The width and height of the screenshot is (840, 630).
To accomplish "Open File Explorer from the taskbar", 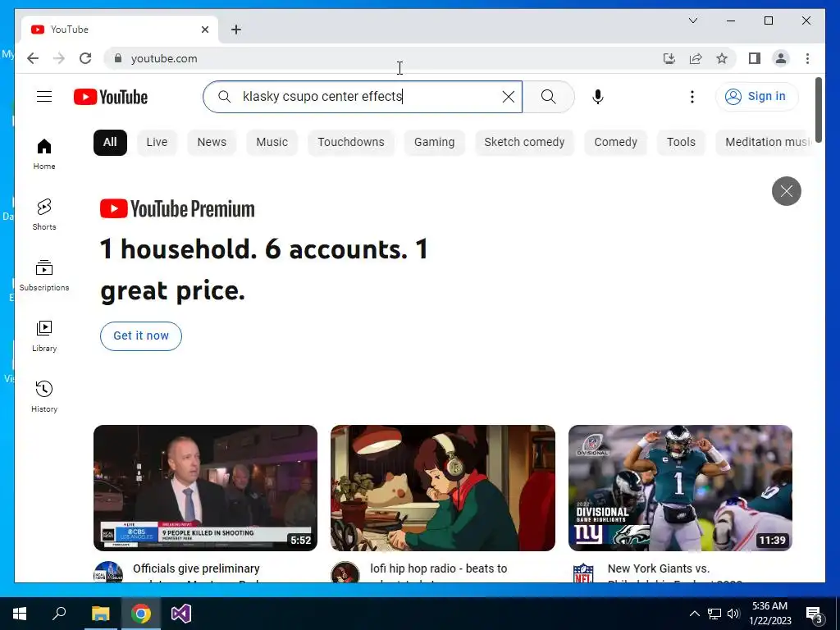I will coord(100,614).
